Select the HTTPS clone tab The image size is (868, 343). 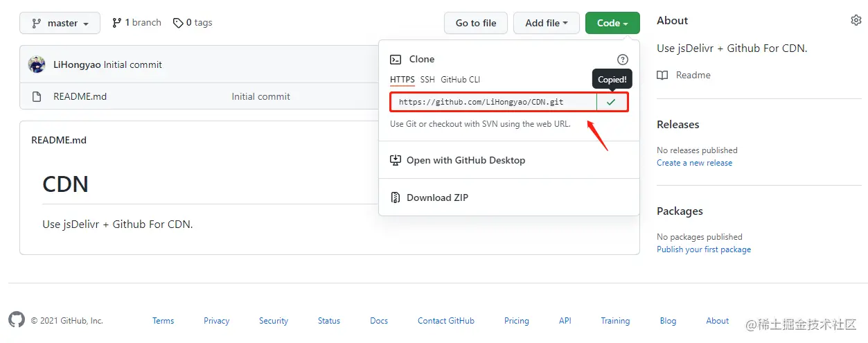pos(402,80)
